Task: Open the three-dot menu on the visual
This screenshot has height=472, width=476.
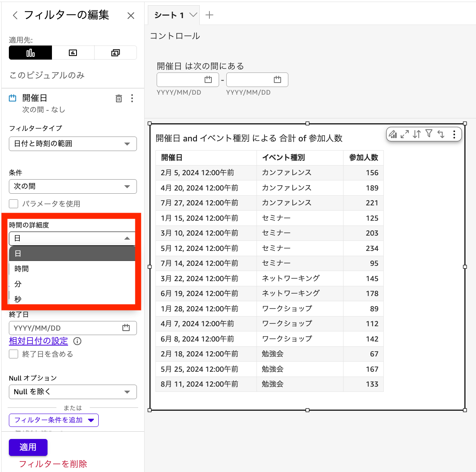Action: [454, 134]
